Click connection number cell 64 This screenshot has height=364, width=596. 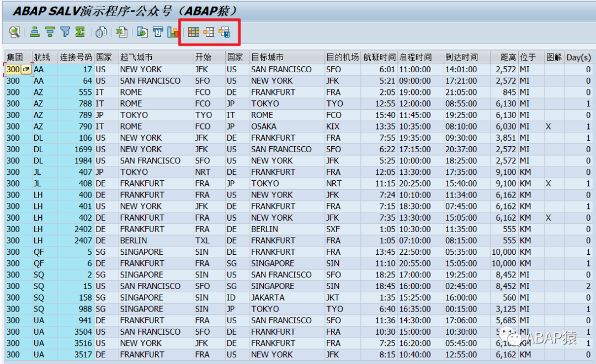pos(76,81)
